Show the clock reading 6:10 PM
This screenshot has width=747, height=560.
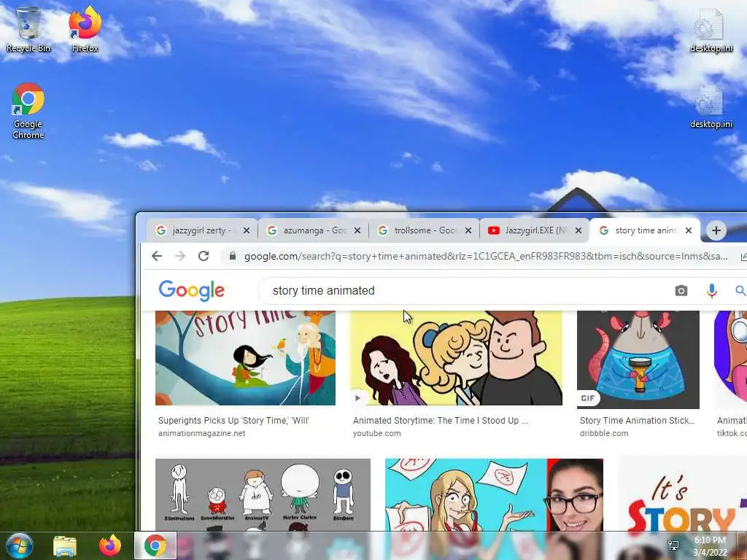point(710,540)
